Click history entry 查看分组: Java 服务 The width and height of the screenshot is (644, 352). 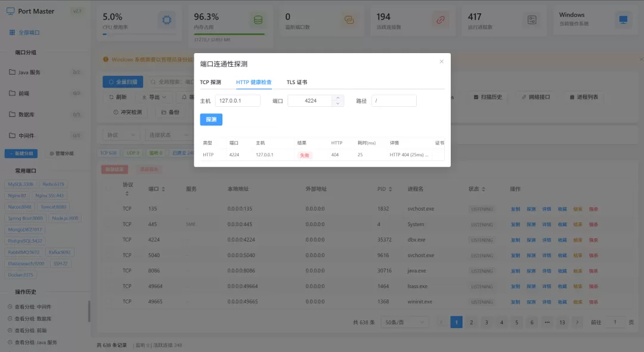point(36,342)
